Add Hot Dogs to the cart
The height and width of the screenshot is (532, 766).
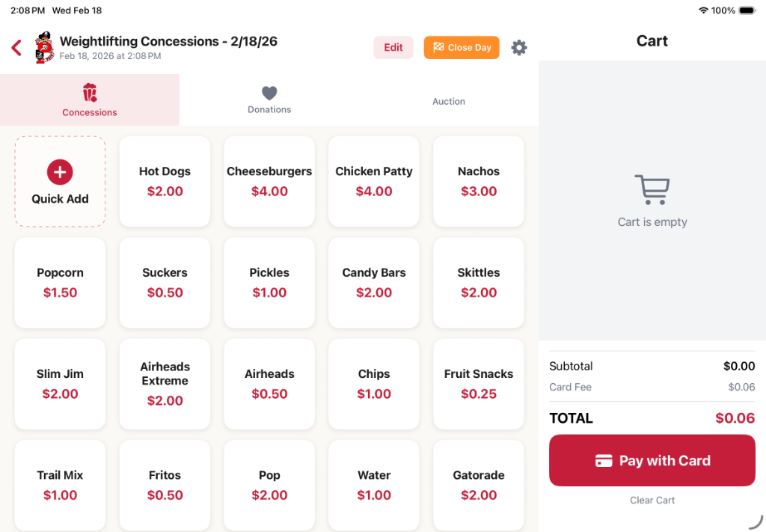coord(165,181)
